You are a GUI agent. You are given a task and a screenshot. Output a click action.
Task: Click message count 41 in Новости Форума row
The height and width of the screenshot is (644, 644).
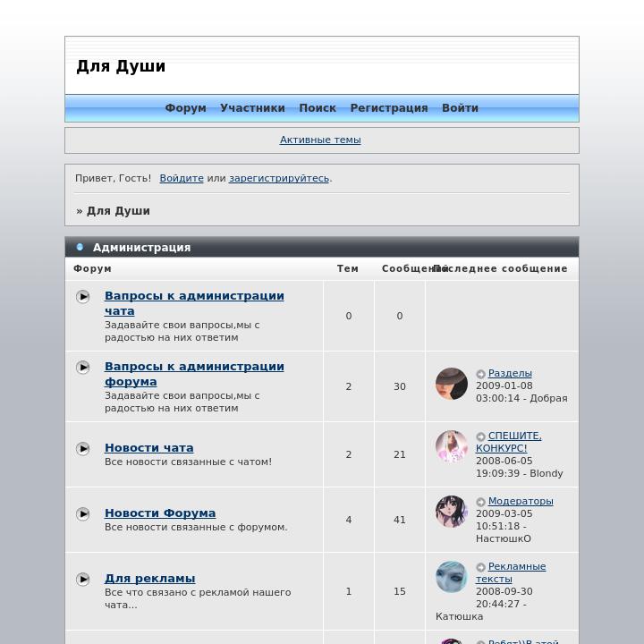tap(400, 520)
